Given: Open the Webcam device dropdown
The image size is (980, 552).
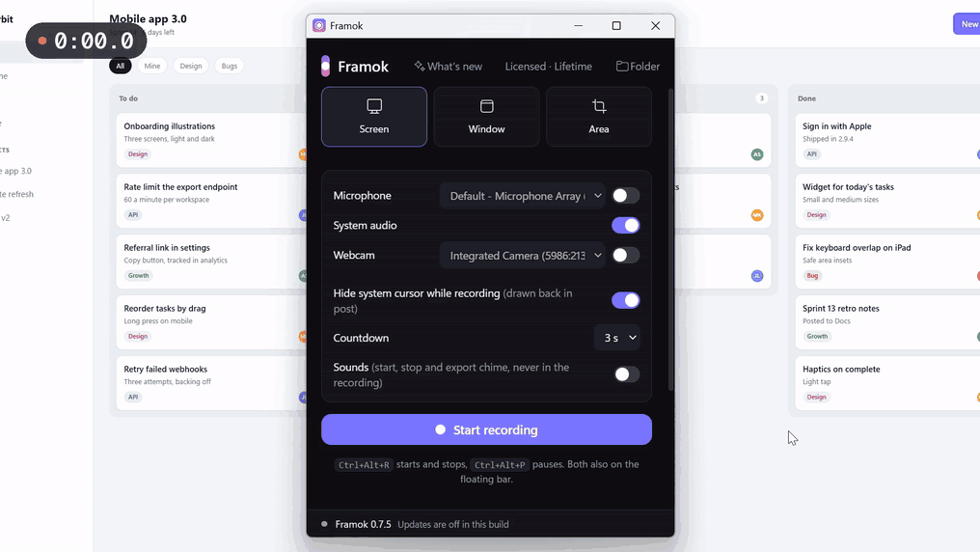Looking at the screenshot, I should pyautogui.click(x=523, y=255).
